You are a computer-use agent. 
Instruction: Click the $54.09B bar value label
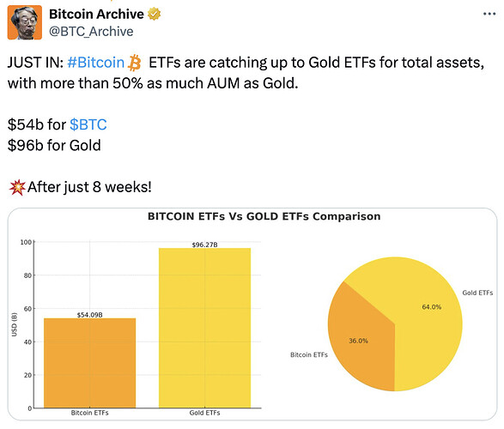click(89, 315)
